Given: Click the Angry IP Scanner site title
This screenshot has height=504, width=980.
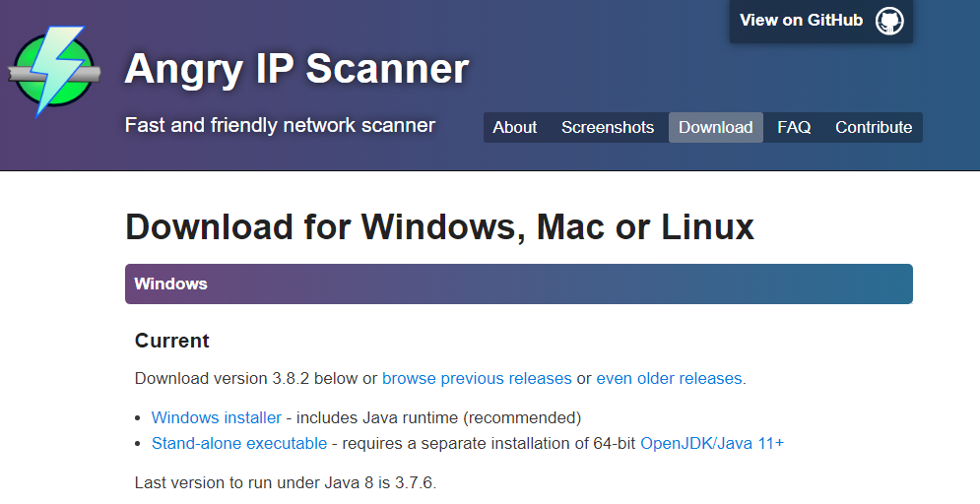Looking at the screenshot, I should coord(296,69).
